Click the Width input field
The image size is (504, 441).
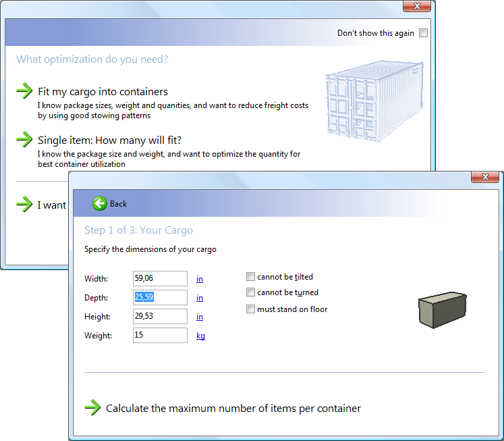click(x=160, y=278)
